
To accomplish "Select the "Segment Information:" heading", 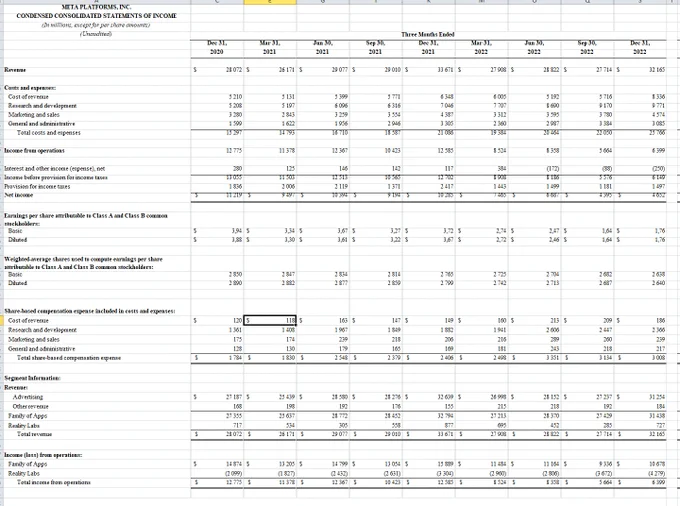I will click(x=32, y=378).
